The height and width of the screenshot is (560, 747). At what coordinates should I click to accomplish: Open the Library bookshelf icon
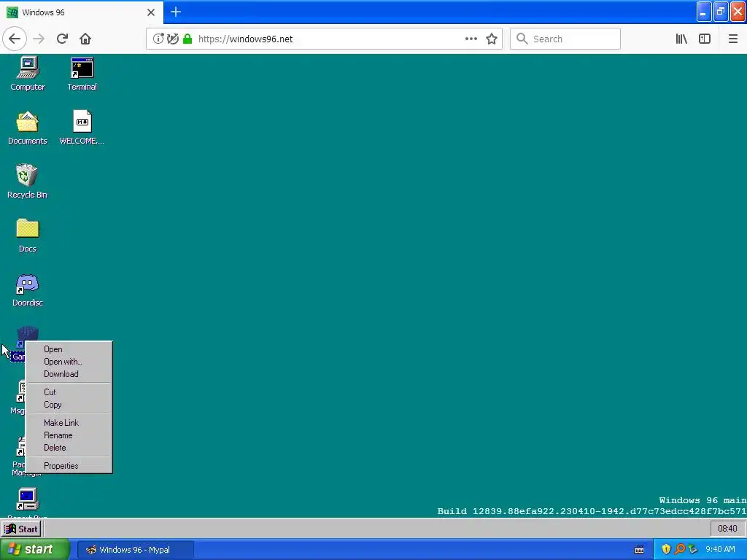point(681,39)
